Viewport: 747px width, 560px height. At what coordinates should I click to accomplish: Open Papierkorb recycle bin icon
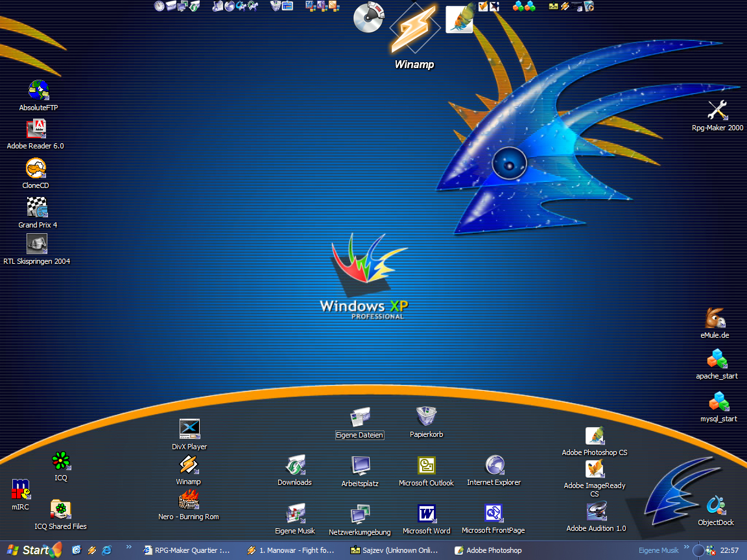(x=427, y=417)
